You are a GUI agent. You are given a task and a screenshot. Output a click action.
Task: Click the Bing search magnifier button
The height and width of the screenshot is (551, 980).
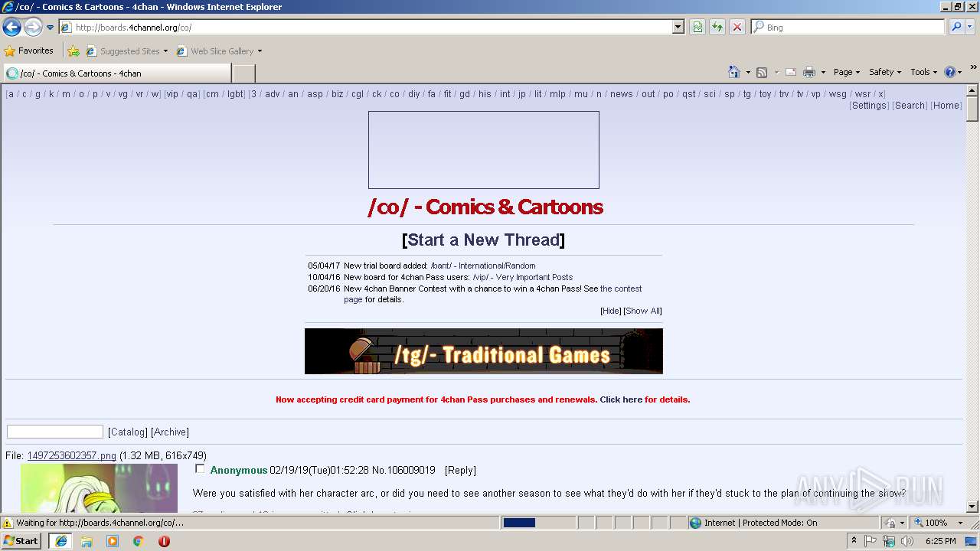click(956, 27)
